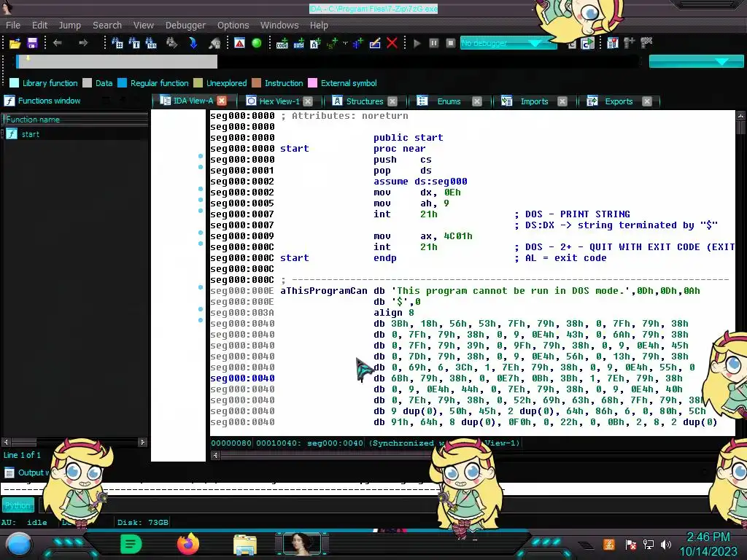This screenshot has width=747, height=560.
Task: Click the add breakpoint plus icon
Action: pyautogui.click(x=630, y=43)
